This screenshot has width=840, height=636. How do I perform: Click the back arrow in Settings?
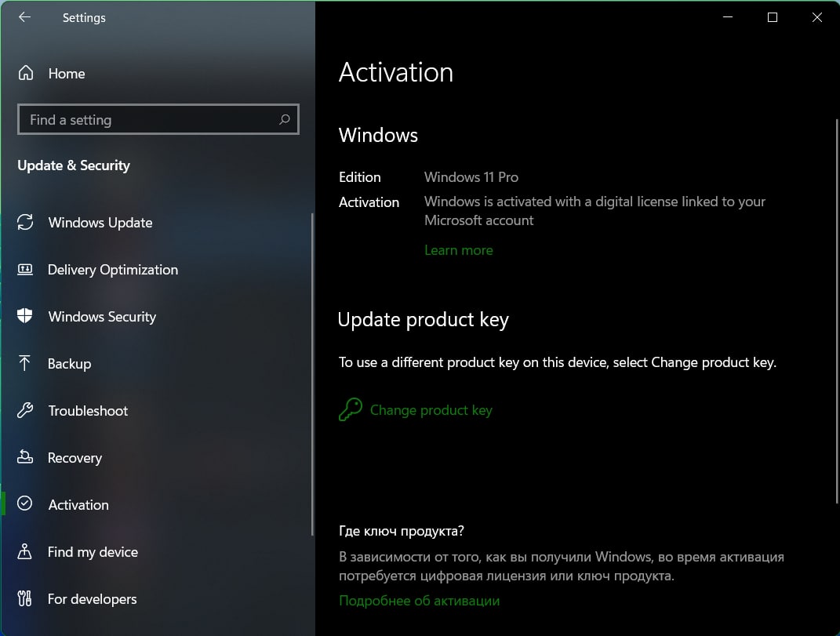click(x=24, y=17)
